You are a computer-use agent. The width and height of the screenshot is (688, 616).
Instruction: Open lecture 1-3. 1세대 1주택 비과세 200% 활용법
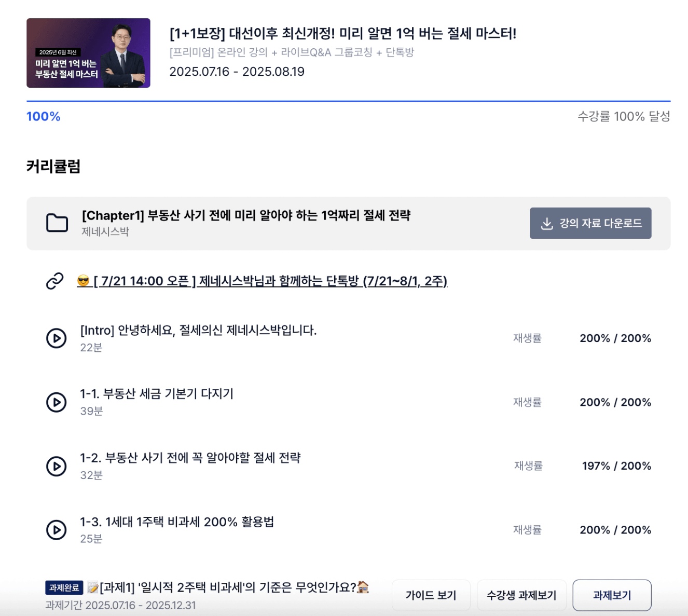[177, 522]
